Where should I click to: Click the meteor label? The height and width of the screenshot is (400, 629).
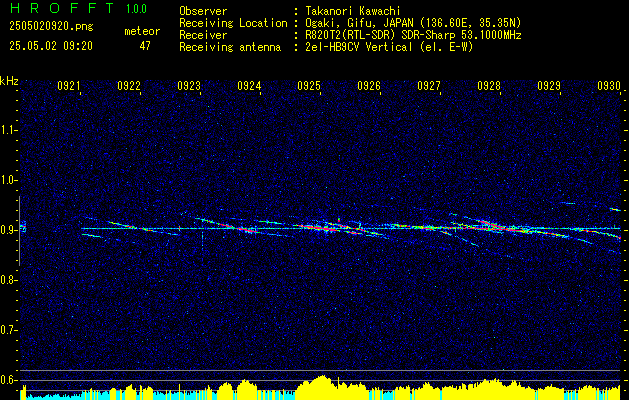[142, 31]
